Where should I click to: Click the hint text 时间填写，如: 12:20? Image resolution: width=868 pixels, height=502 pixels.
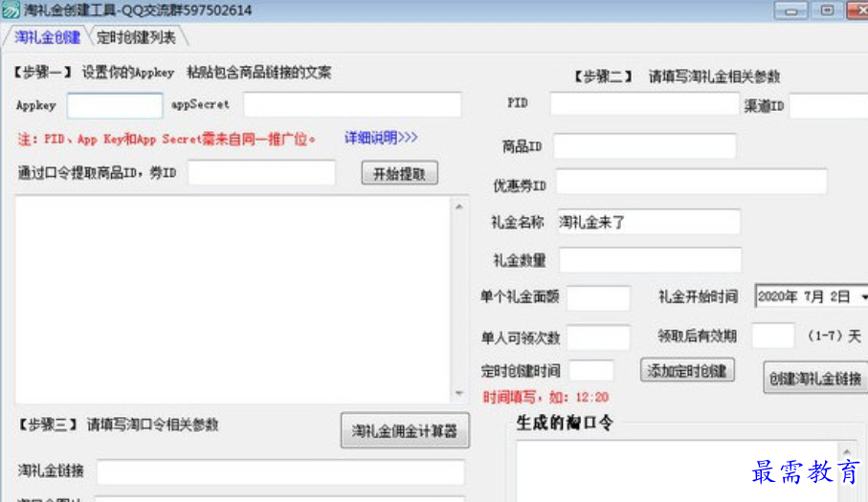(545, 397)
